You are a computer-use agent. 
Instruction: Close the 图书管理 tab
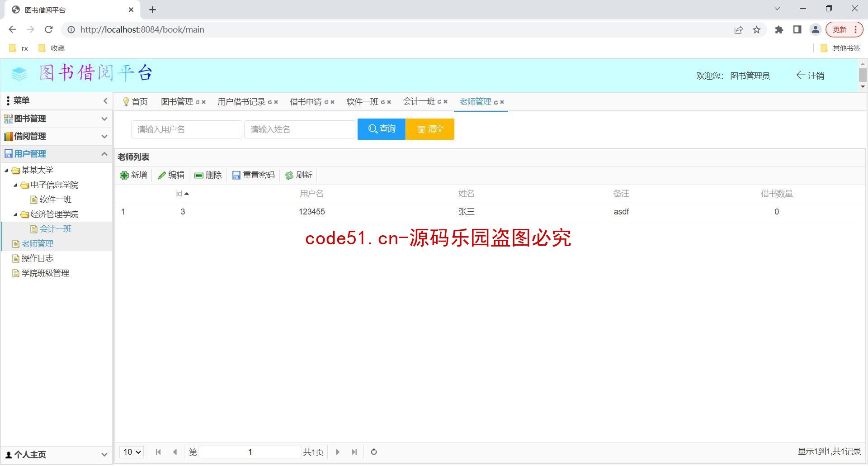(x=204, y=102)
